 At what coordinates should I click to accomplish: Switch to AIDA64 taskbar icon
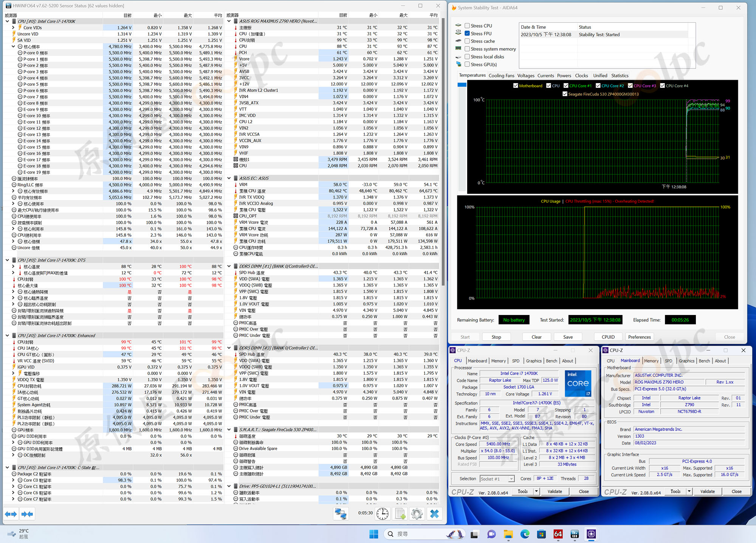click(558, 534)
